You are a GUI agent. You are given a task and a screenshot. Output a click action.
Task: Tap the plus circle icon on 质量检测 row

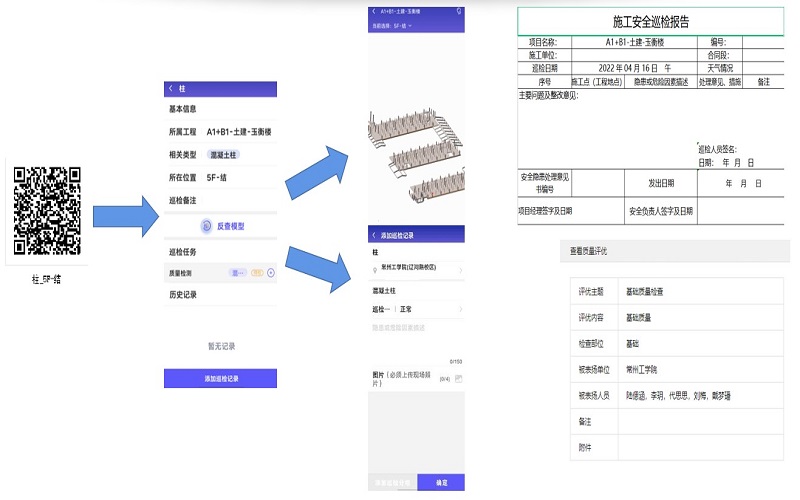(x=271, y=273)
